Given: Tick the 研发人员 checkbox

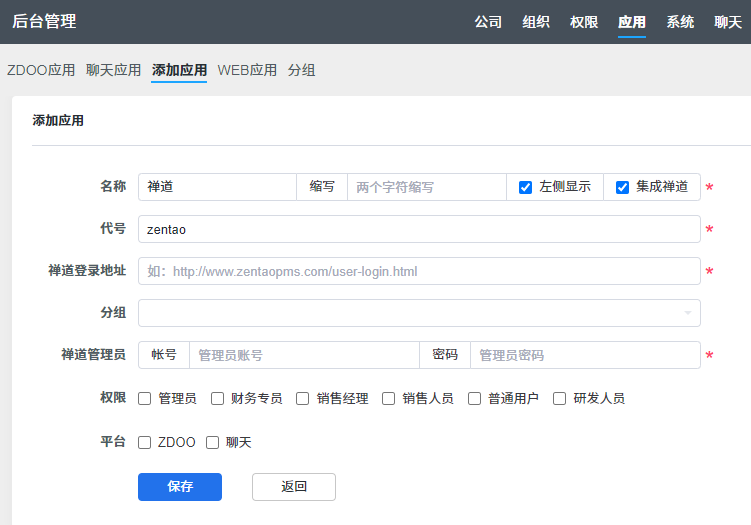Looking at the screenshot, I should pos(560,398).
